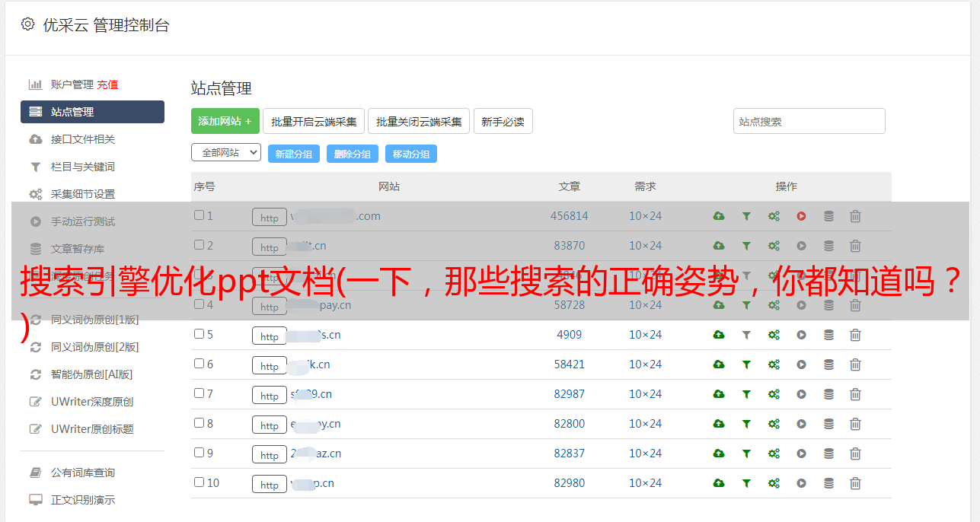Open 接口文件相关 sidebar item
This screenshot has height=522, width=980.
click(83, 139)
